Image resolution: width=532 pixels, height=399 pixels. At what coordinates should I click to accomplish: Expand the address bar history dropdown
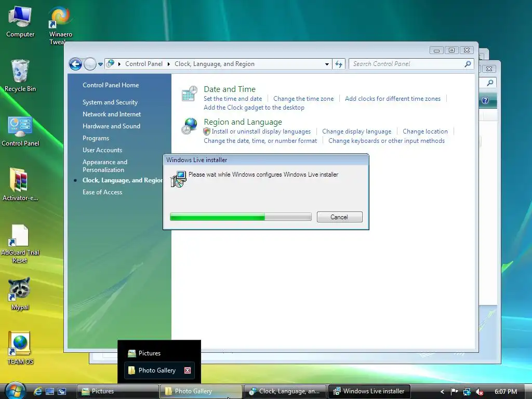[x=327, y=64]
